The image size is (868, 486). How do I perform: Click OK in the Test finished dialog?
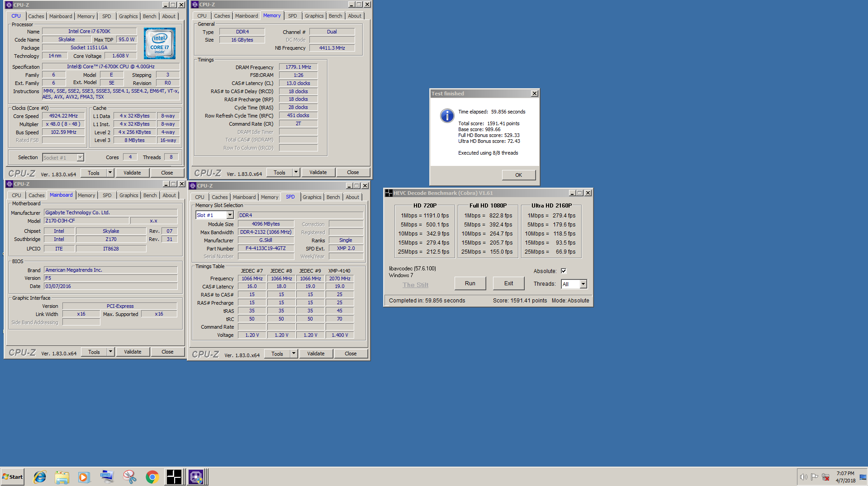click(518, 175)
